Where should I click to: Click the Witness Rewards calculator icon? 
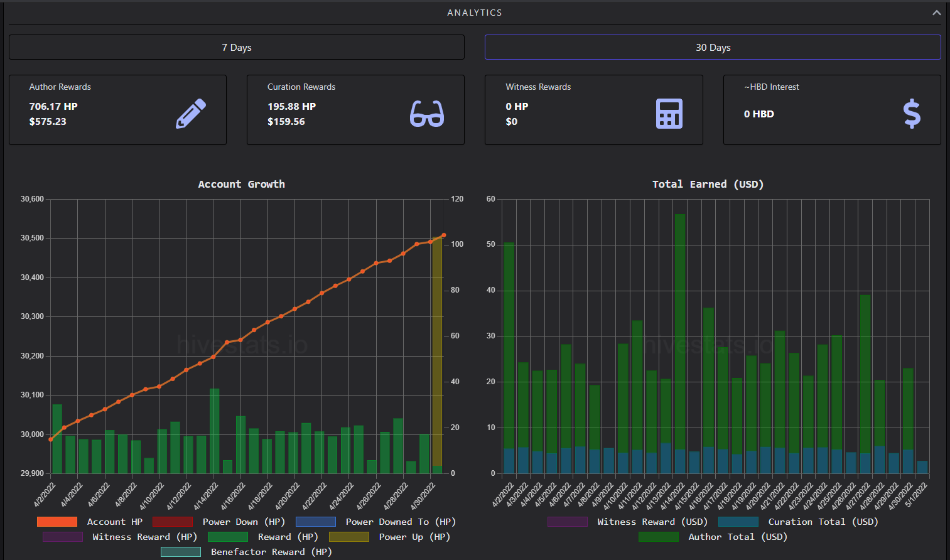[x=669, y=114]
